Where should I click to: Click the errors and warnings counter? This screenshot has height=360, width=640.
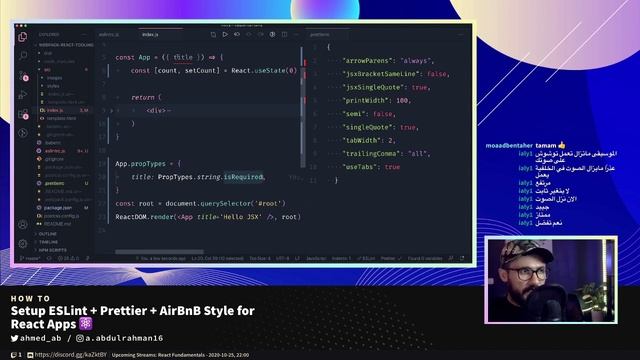[x=69, y=258]
